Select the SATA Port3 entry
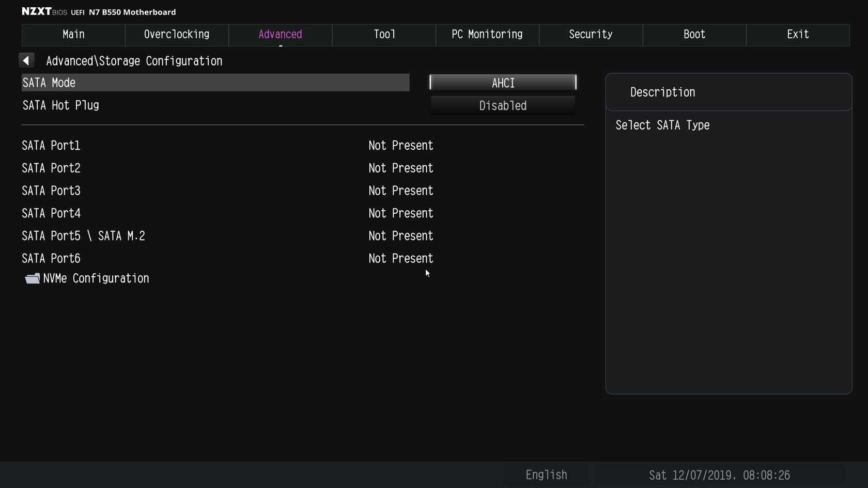868x488 pixels. point(51,191)
